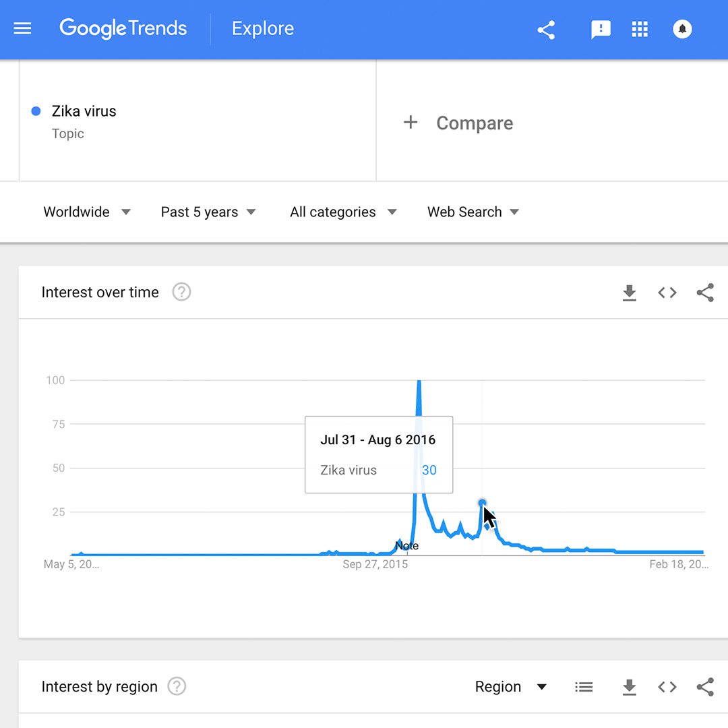Viewport: 728px width, 728px height.
Task: Go to Google Trends home logo
Action: tap(123, 28)
